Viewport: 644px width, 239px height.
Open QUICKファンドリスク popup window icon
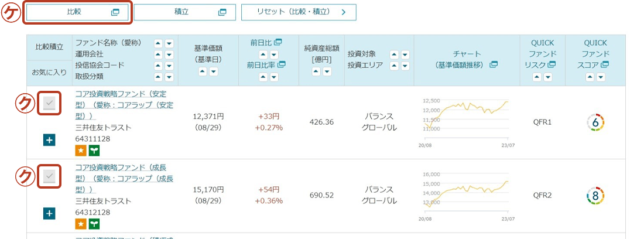coord(551,64)
